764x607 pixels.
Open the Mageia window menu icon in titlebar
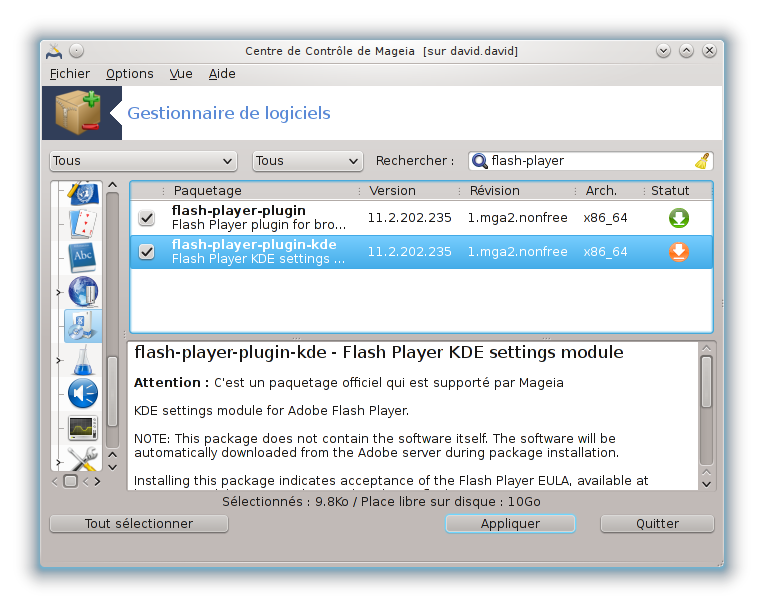[54, 51]
